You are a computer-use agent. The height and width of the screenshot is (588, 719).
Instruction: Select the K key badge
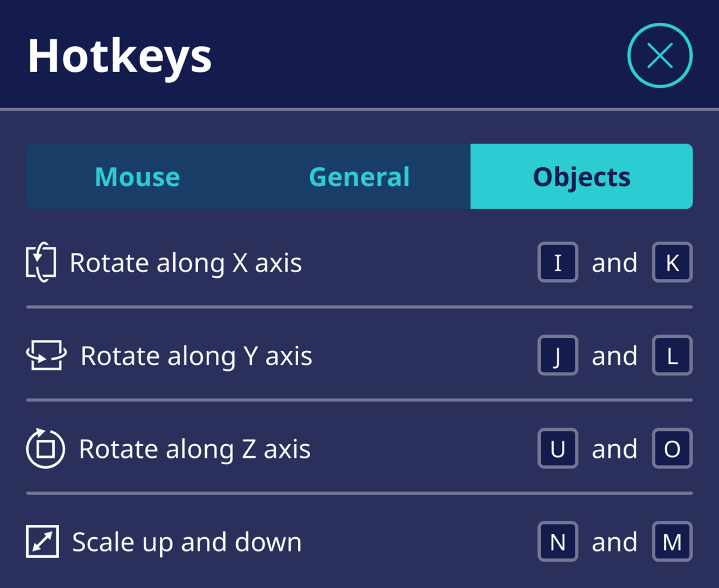(x=672, y=262)
